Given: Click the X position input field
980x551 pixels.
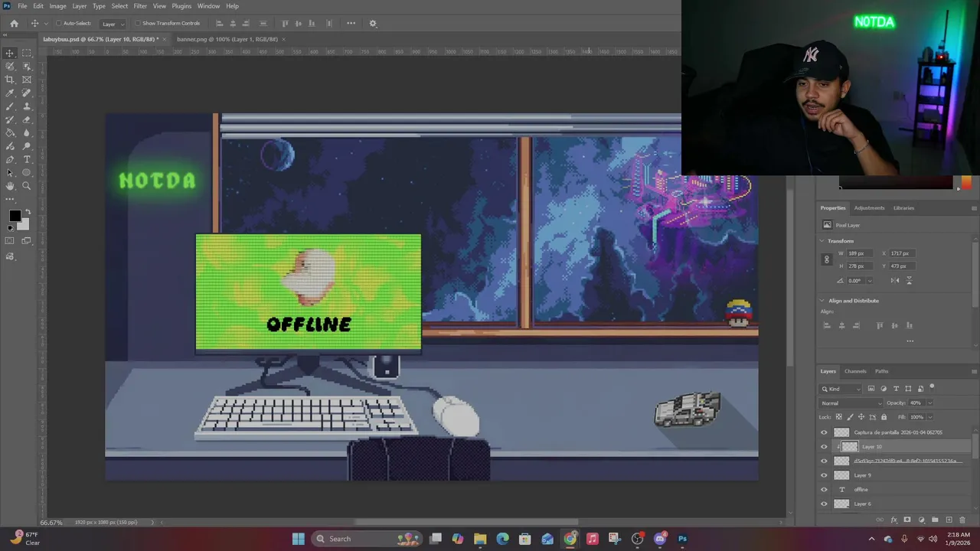Looking at the screenshot, I should (x=900, y=253).
